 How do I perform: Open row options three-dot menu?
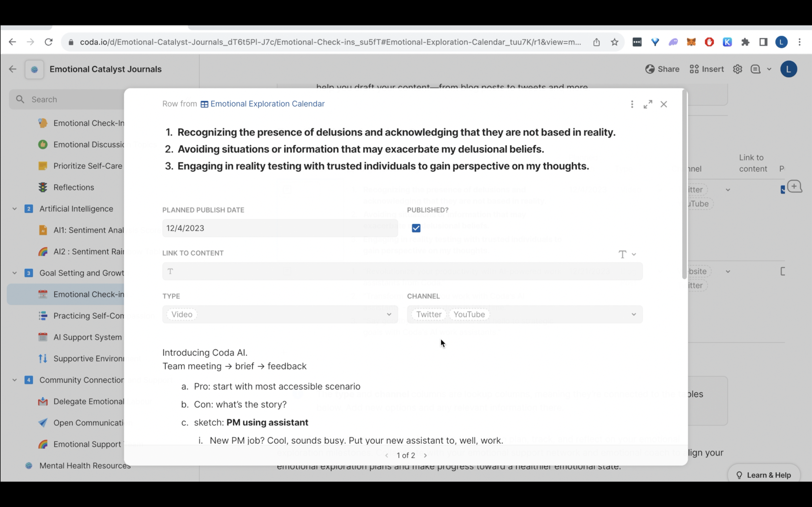tap(632, 104)
